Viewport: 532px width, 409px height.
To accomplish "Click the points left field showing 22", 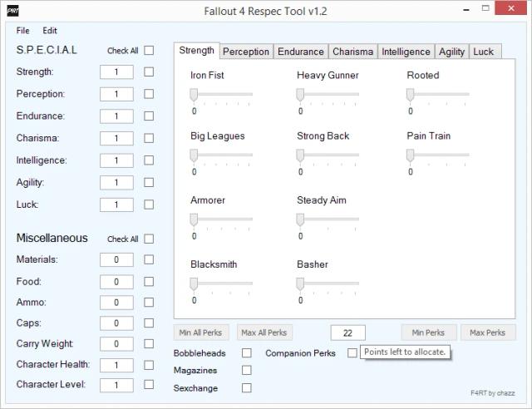I will click(x=347, y=333).
